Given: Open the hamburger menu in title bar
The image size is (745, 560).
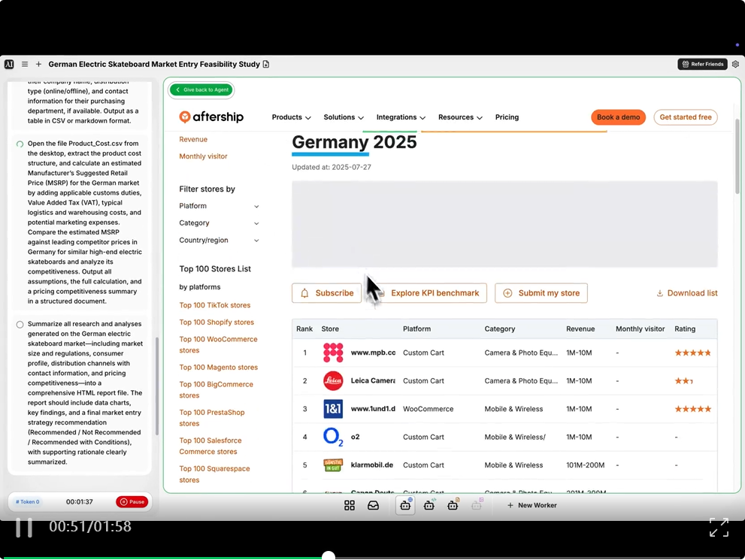Looking at the screenshot, I should pyautogui.click(x=25, y=64).
